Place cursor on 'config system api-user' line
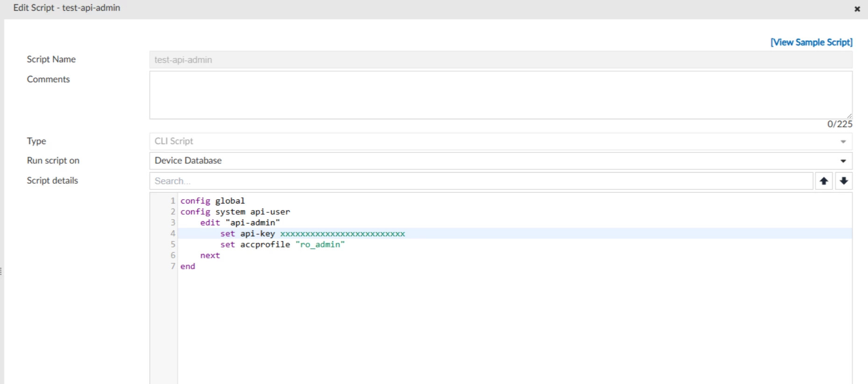 click(235, 211)
